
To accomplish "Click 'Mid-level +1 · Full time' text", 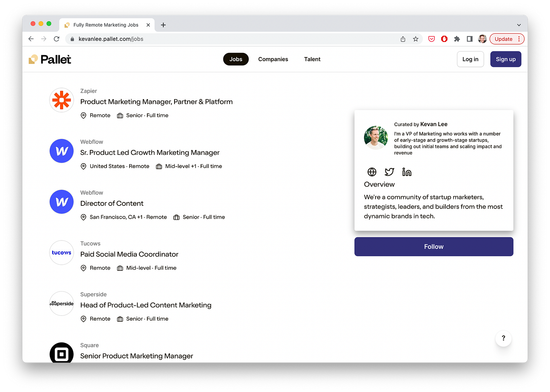I will pyautogui.click(x=193, y=166).
